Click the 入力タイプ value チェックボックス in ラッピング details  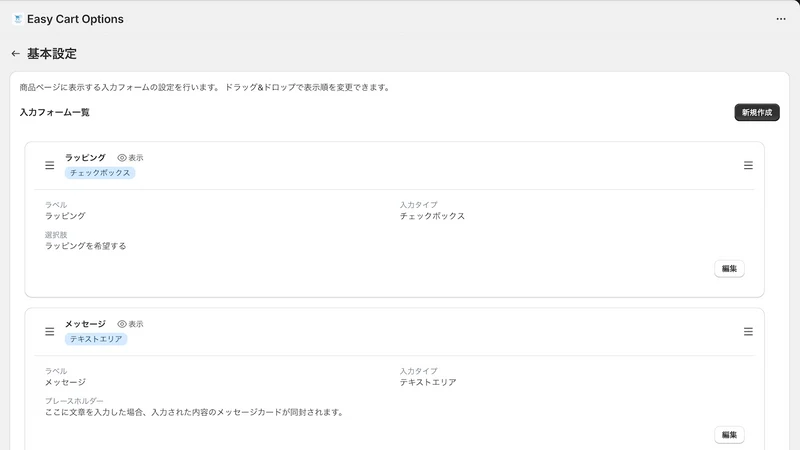point(432,216)
